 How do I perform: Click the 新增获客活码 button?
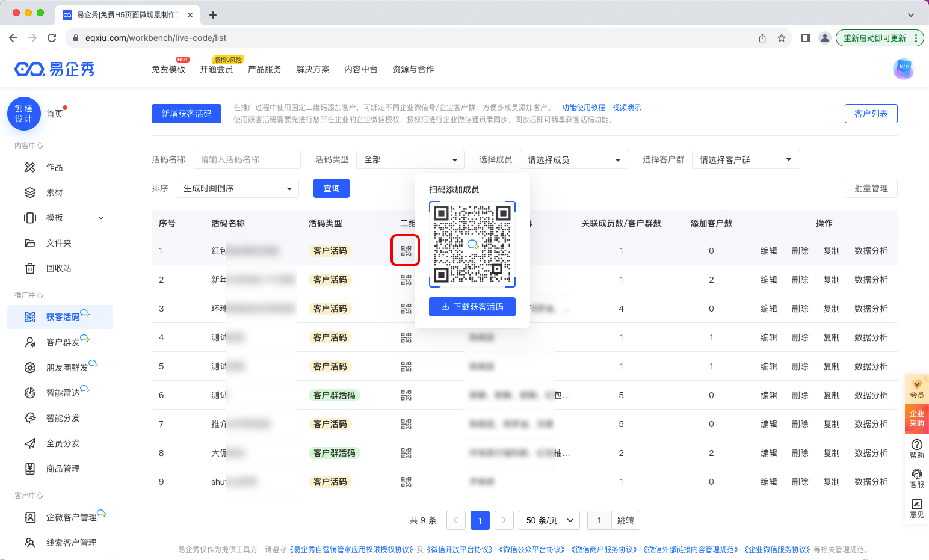click(187, 114)
